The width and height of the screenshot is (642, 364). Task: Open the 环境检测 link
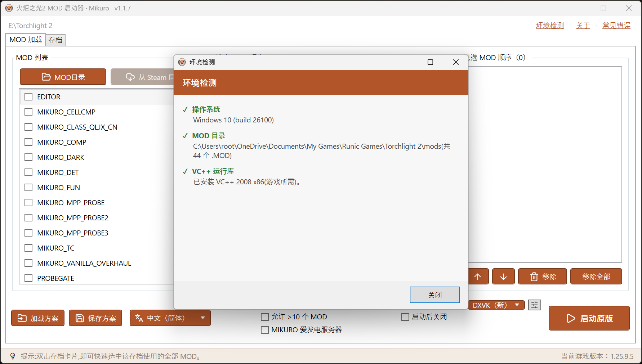(x=550, y=26)
